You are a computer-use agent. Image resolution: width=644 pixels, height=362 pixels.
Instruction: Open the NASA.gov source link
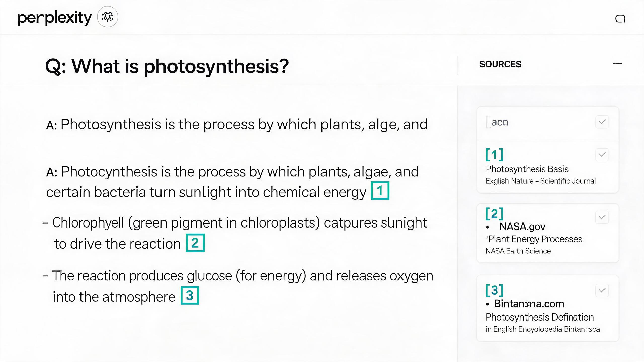coord(522,227)
